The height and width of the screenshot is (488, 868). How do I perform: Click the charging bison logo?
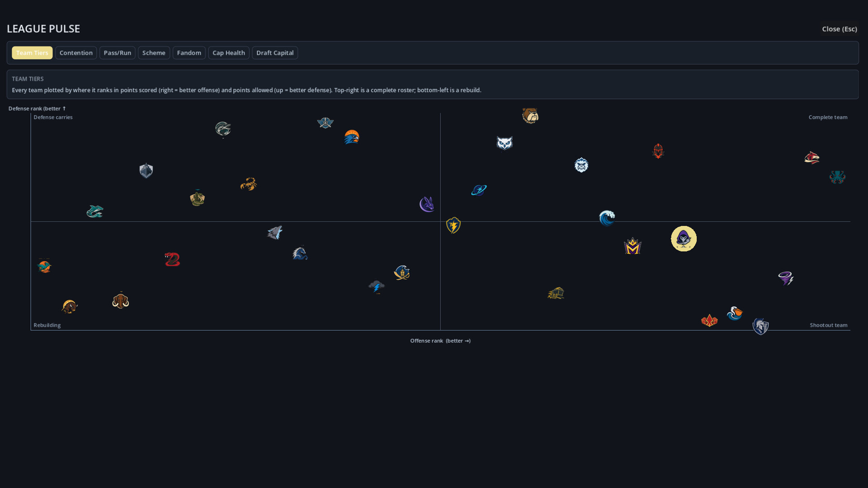pyautogui.click(x=70, y=307)
